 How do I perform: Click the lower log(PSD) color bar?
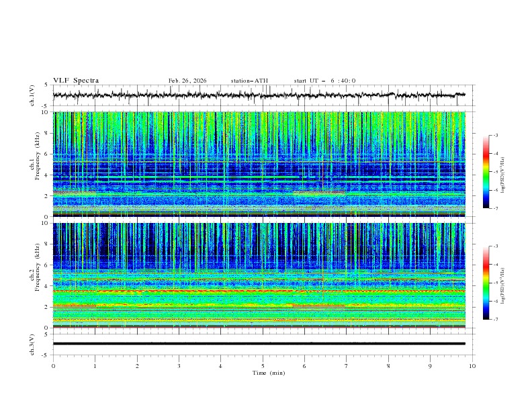tap(486, 282)
